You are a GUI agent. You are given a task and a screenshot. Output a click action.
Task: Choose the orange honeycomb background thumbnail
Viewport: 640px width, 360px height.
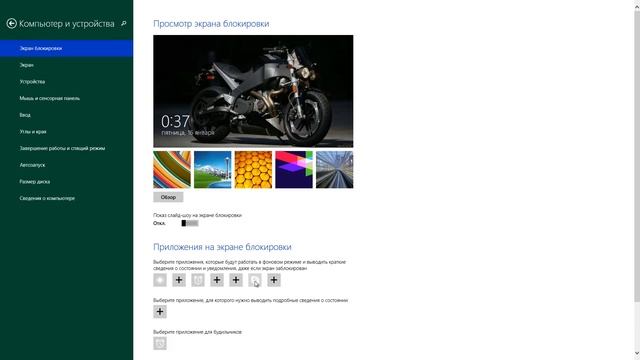click(x=253, y=170)
